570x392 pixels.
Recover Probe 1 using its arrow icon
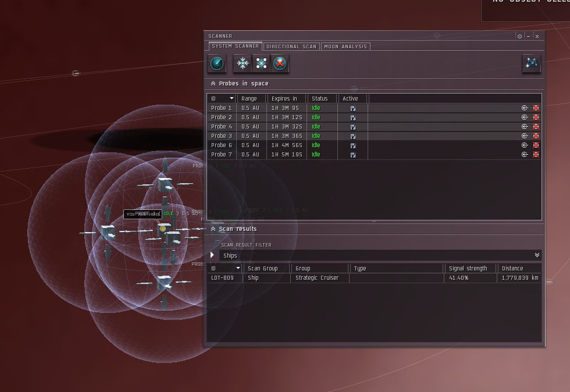pyautogui.click(x=525, y=108)
